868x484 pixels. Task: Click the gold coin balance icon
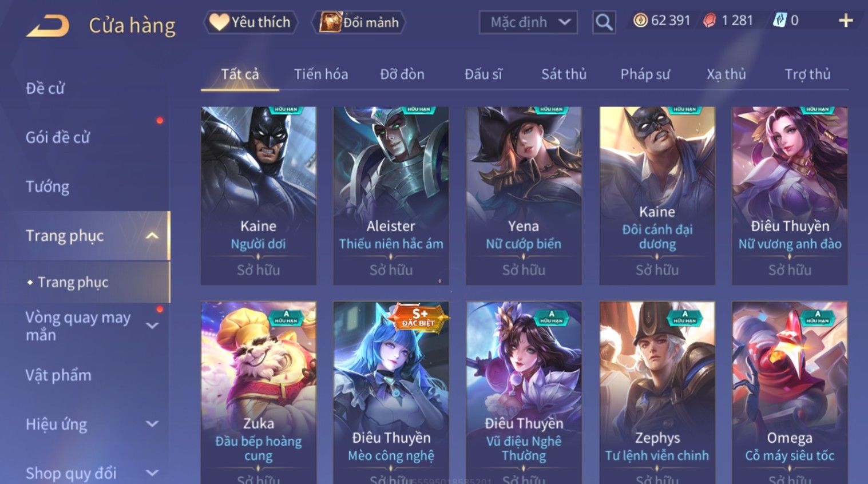coord(641,21)
